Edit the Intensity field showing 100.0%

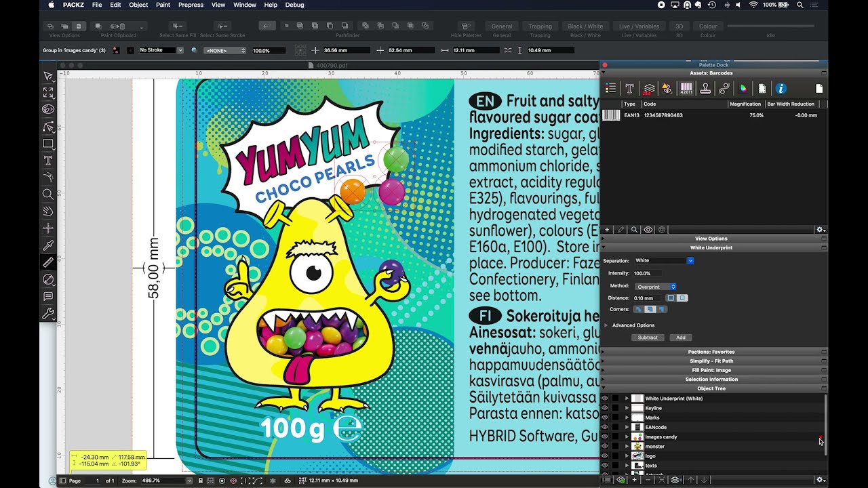point(648,273)
